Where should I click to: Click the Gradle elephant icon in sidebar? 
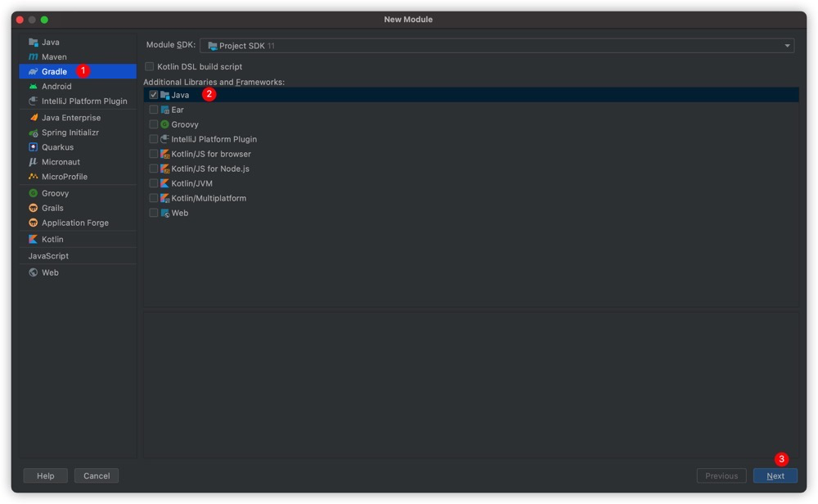[34, 71]
